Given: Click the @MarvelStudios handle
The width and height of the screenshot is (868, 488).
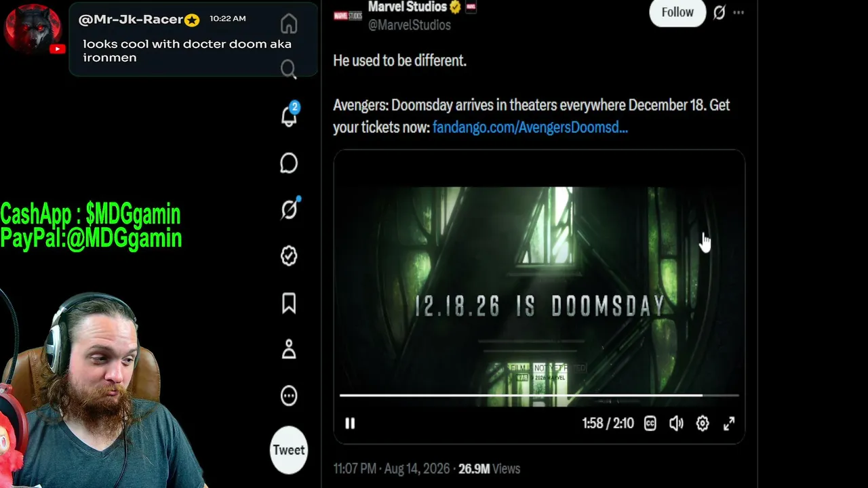Looking at the screenshot, I should pyautogui.click(x=409, y=25).
